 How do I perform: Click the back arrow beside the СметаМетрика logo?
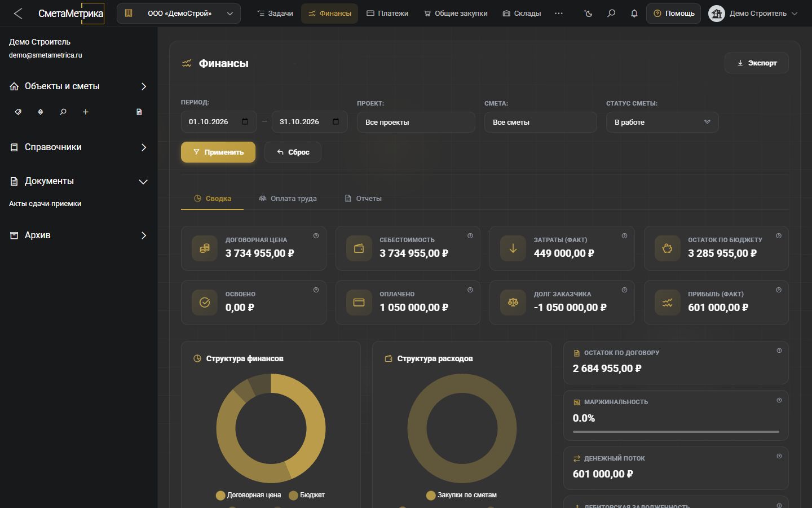tap(18, 14)
